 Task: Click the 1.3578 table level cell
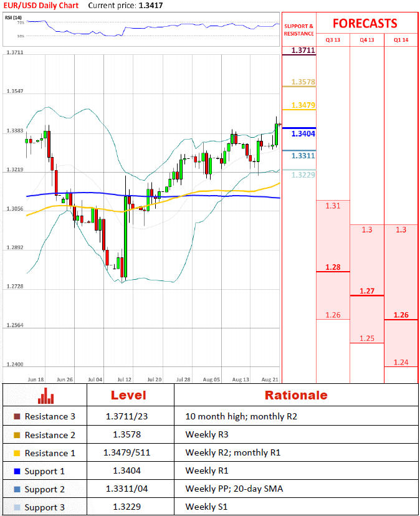[126, 435]
